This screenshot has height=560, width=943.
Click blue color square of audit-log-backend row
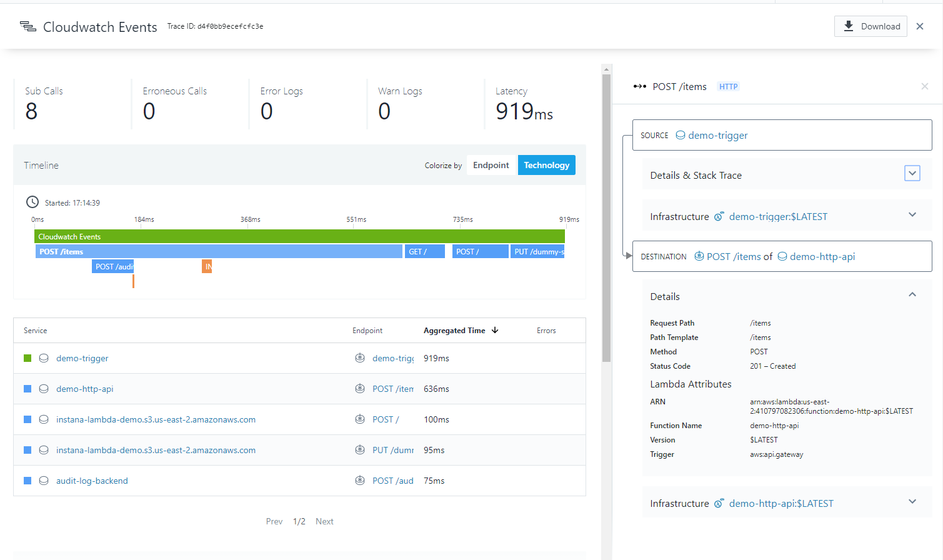point(27,481)
